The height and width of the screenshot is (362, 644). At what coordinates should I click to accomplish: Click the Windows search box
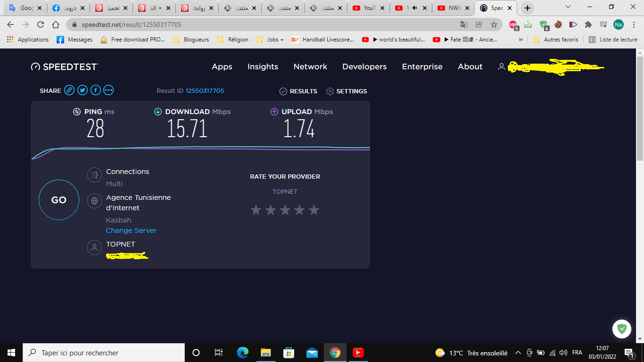click(104, 353)
